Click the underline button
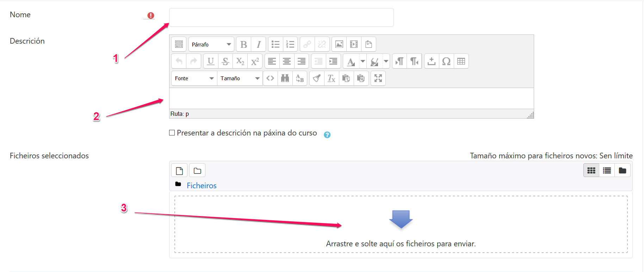The width and height of the screenshot is (644, 272). [211, 61]
